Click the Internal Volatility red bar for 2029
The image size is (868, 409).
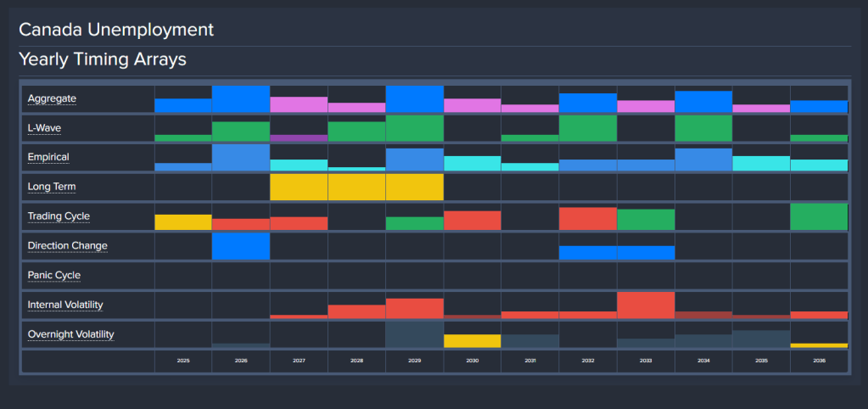[x=415, y=308]
